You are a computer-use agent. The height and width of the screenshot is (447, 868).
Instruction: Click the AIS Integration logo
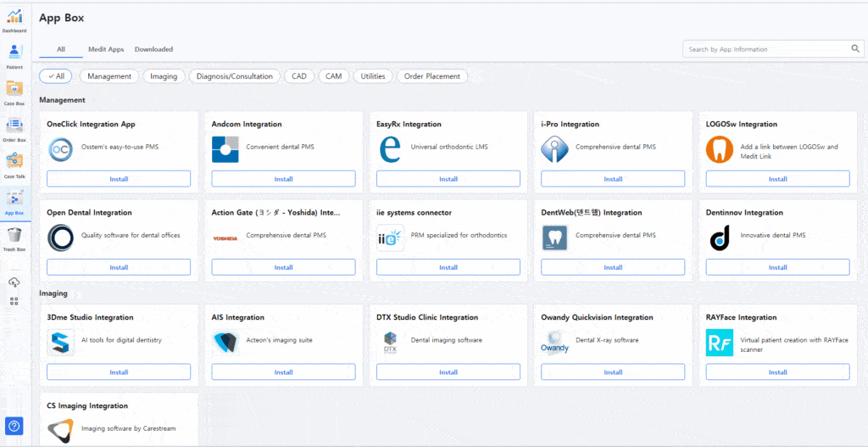pos(225,343)
